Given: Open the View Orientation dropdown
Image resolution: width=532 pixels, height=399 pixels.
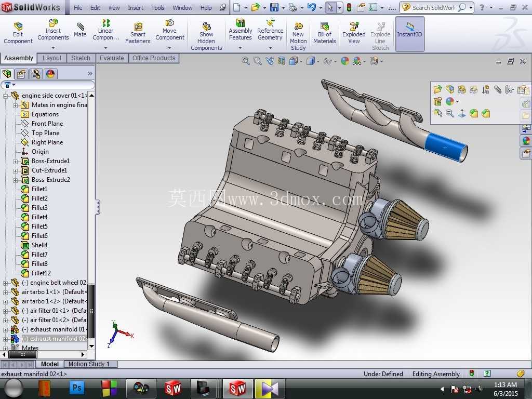Looking at the screenshot, I should click(301, 61).
